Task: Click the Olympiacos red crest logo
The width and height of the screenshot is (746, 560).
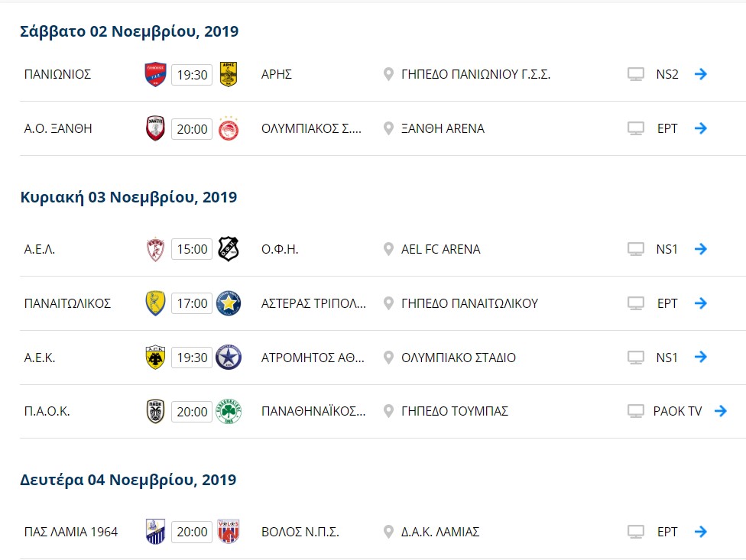Action: 229,128
